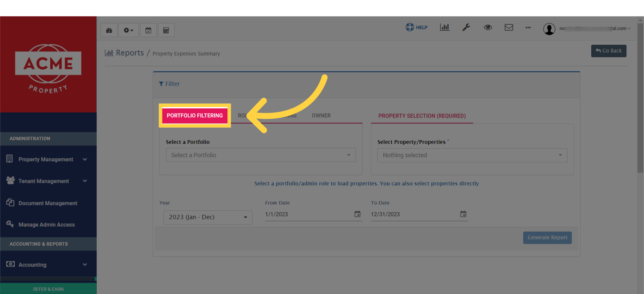This screenshot has width=644, height=294.
Task: Click the Reports breadcrumb link
Action: coord(130,53)
